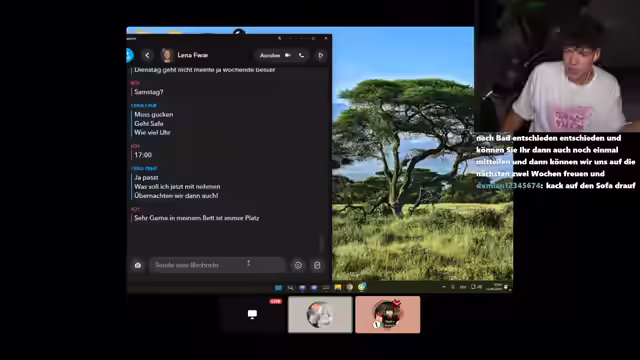This screenshot has height=360, width=640.
Task: Select the message 'Wie viel Uhr'
Action: click(152, 132)
